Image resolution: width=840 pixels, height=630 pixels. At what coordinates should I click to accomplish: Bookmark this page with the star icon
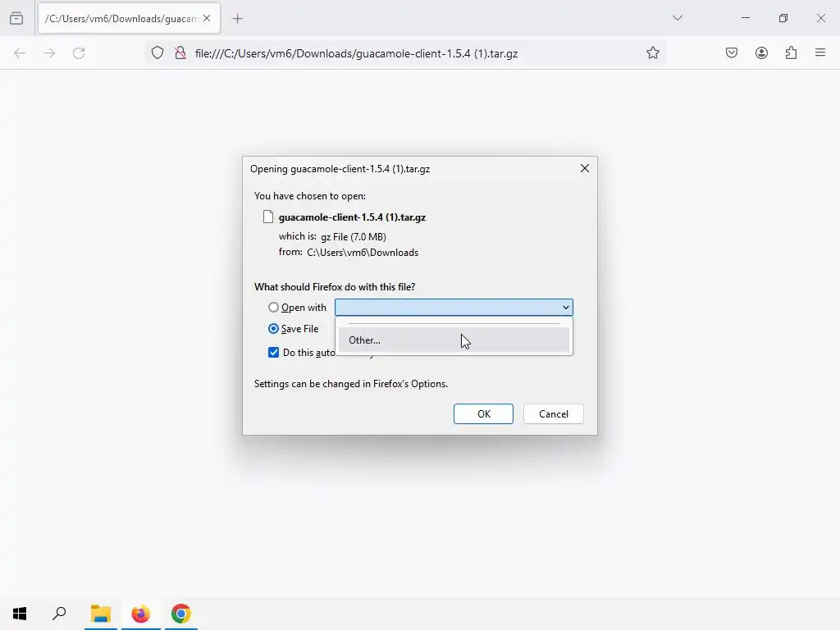tap(652, 53)
